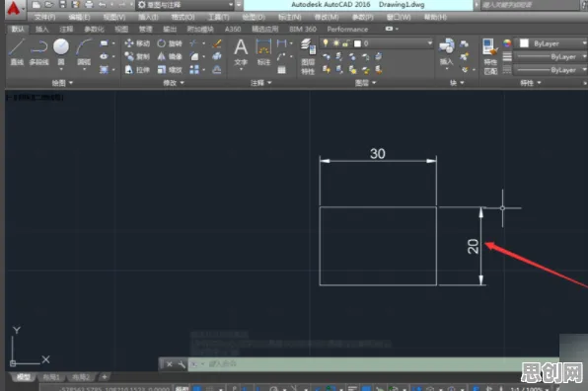Open the workspace dropdown (草图与注释)
This screenshot has height=391, width=588.
[185, 5]
